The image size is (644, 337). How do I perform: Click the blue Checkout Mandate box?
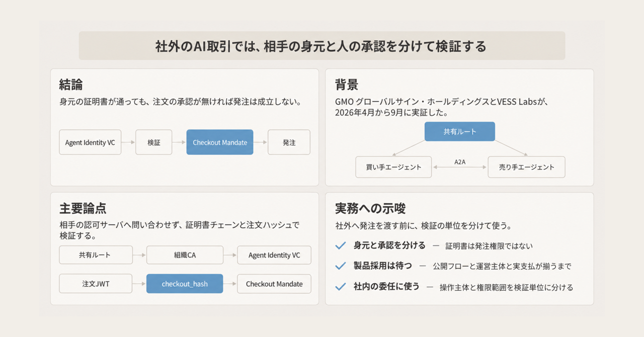point(220,142)
